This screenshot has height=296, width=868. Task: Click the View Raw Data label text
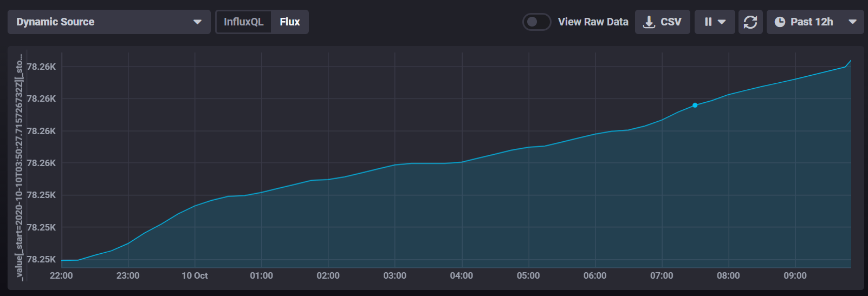click(x=593, y=22)
